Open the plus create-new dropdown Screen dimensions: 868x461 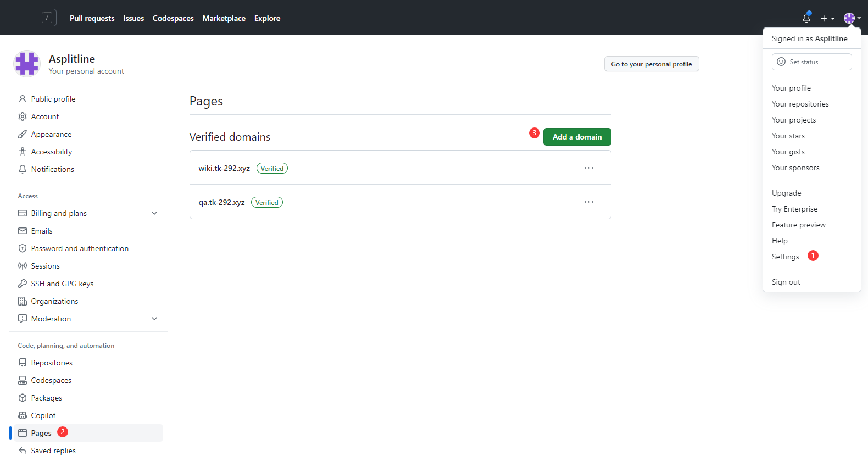tap(827, 18)
